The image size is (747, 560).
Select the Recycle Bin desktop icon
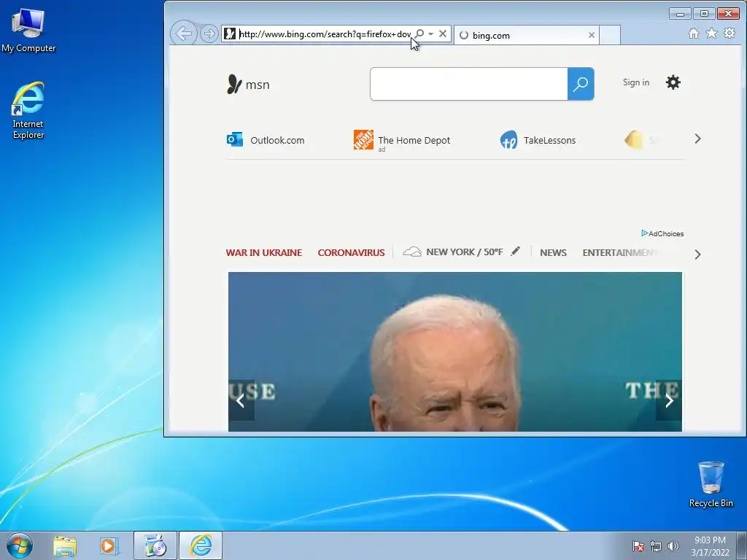[x=711, y=484]
